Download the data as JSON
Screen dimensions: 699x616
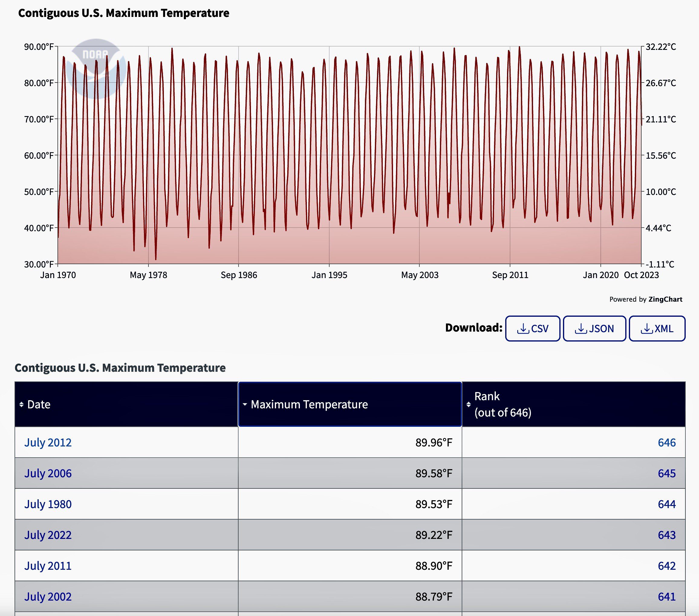pyautogui.click(x=594, y=329)
